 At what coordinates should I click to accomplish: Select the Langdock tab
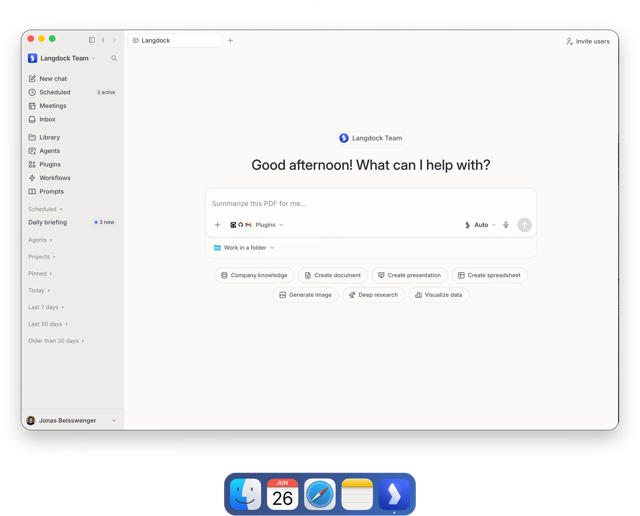pos(174,40)
